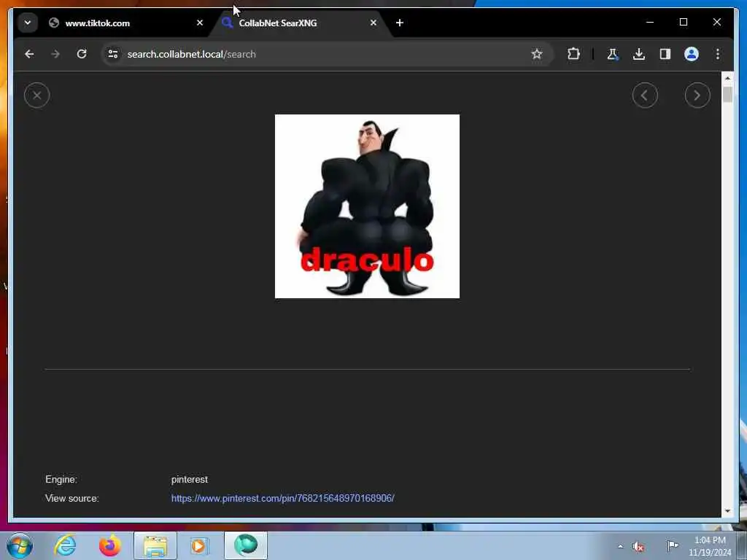Click the pinterest engine name text
747x560 pixels.
[x=189, y=480]
